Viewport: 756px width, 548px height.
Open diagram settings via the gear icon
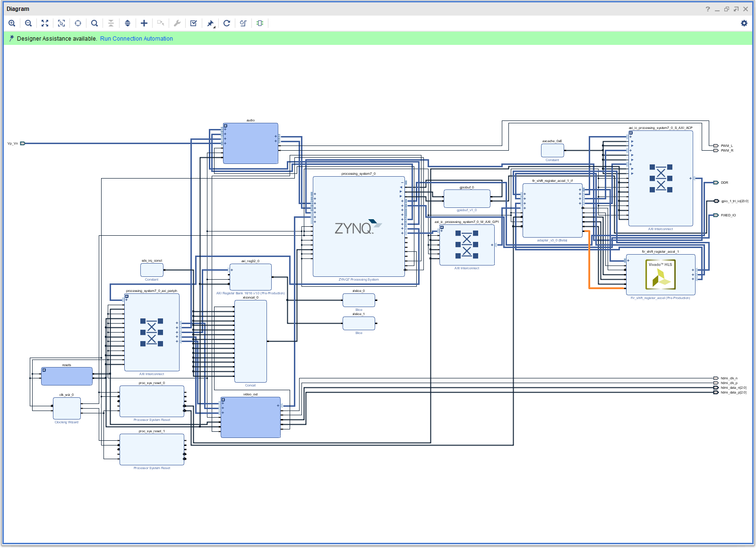click(x=744, y=23)
